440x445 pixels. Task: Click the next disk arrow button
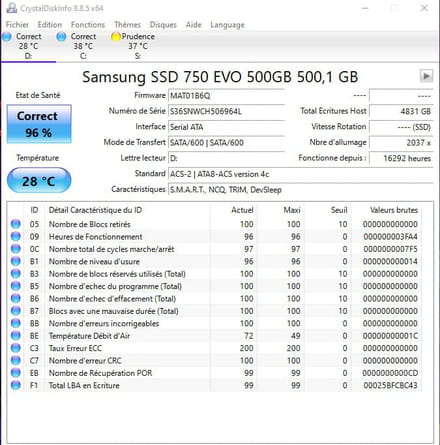click(426, 76)
